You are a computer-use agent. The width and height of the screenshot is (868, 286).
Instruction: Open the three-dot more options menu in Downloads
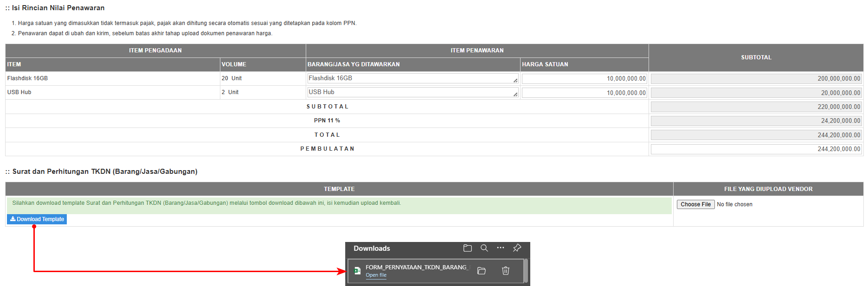[x=500, y=248]
